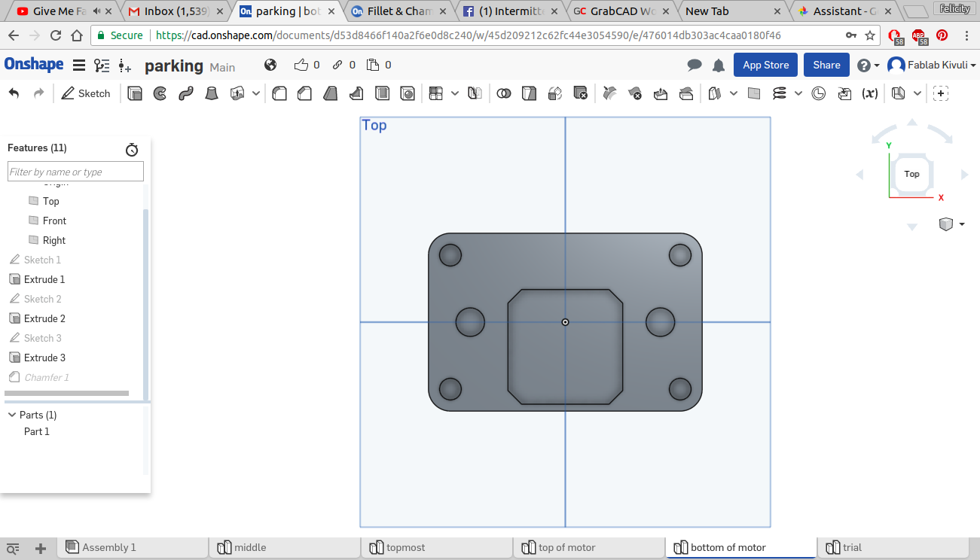Select the Revolve tool
The height and width of the screenshot is (560, 980).
(160, 93)
